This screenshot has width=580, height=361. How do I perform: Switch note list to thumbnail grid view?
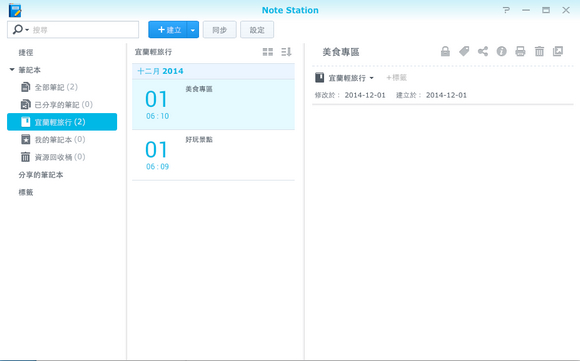[x=268, y=52]
